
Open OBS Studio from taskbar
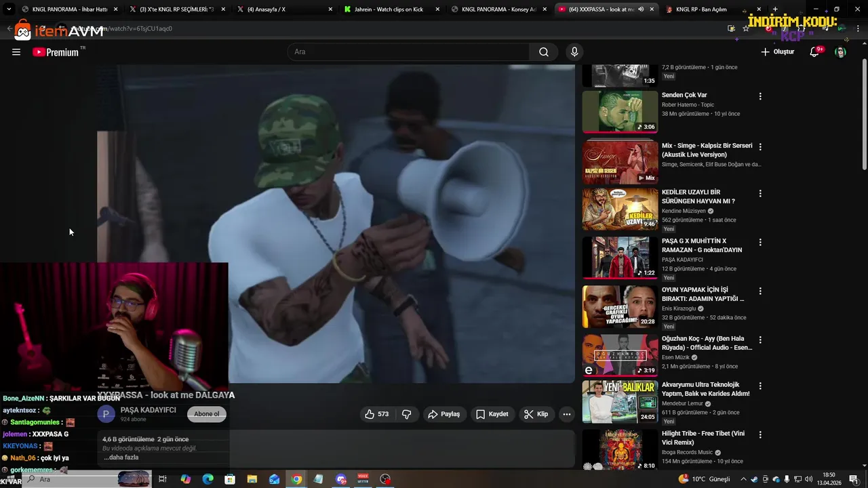385,479
